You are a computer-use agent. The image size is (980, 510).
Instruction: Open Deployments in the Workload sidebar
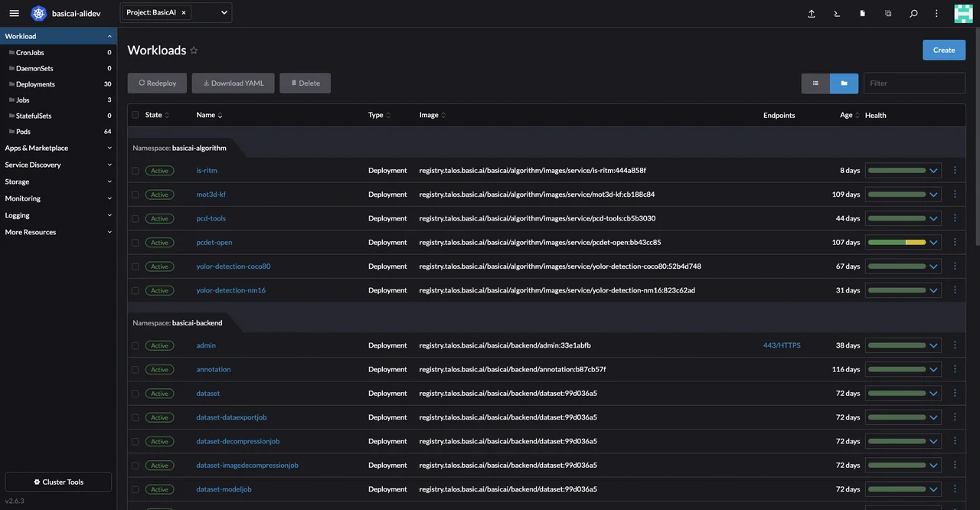[x=35, y=84]
